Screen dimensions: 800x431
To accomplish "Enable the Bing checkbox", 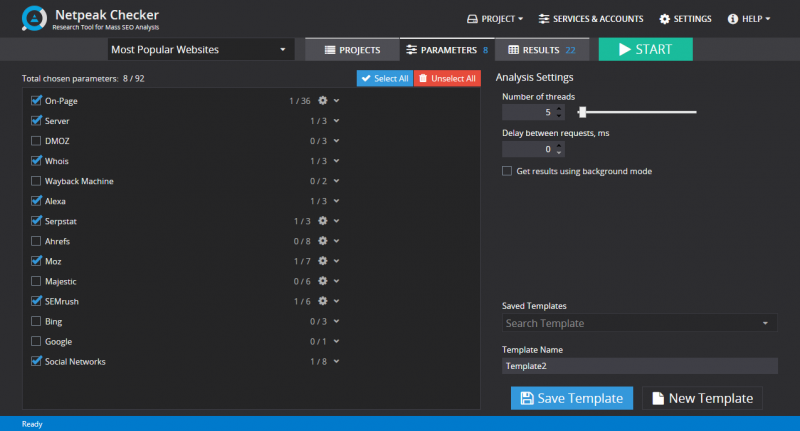I will (36, 321).
